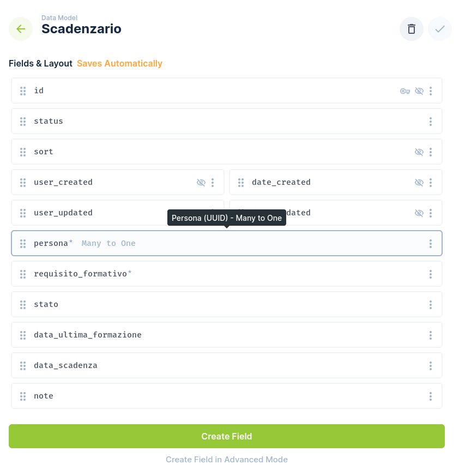Open the options menu for data_ultima_formazione

[431, 335]
